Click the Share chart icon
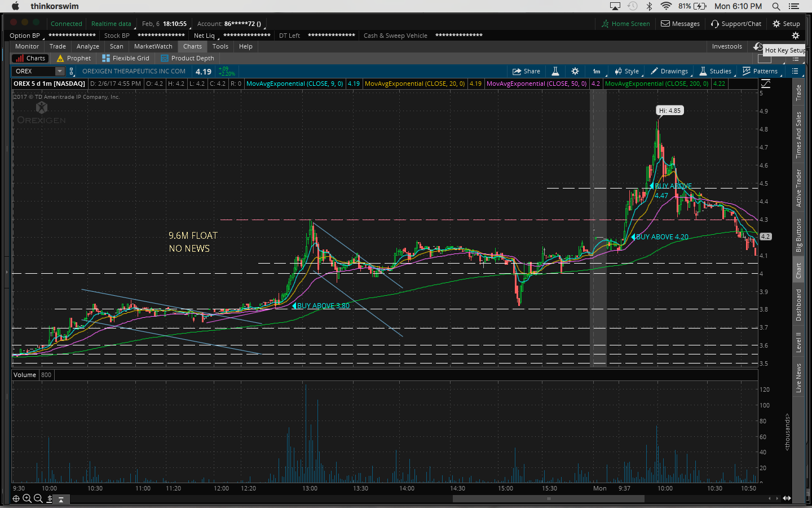The height and width of the screenshot is (508, 812). point(526,71)
